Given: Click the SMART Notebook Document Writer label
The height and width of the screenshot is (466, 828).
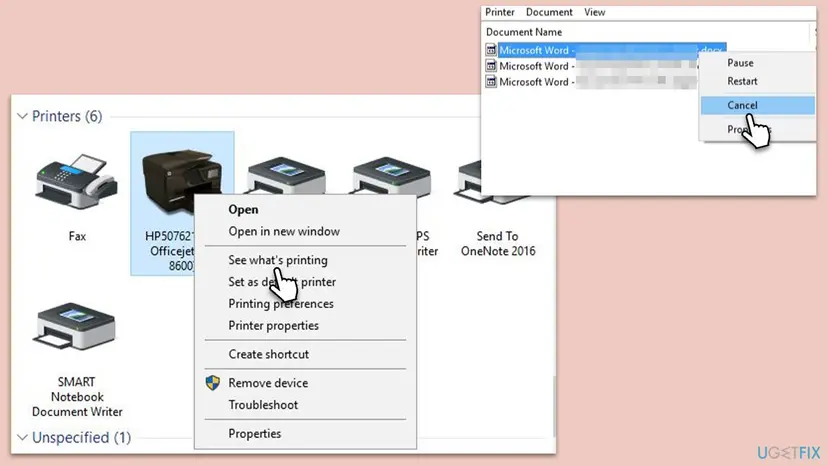Looking at the screenshot, I should pos(77,397).
